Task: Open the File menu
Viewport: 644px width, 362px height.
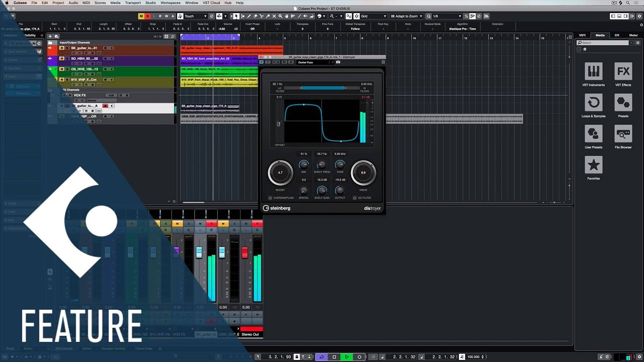Action: pyautogui.click(x=34, y=3)
